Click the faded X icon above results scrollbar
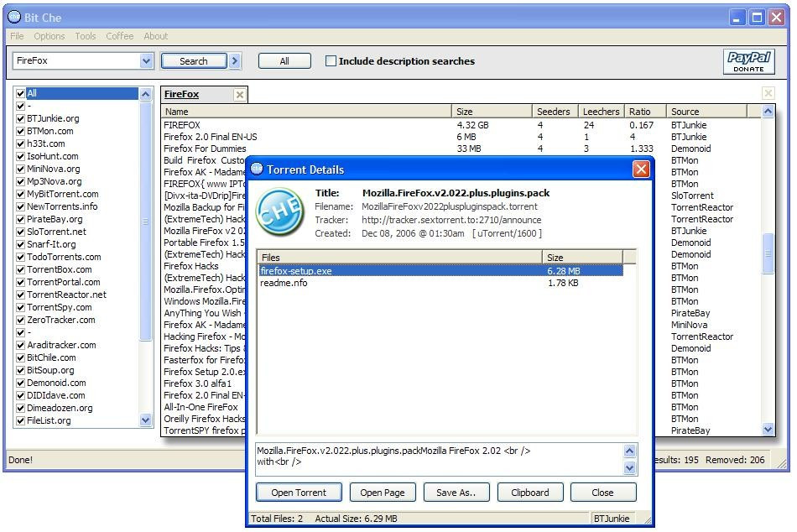 point(768,94)
